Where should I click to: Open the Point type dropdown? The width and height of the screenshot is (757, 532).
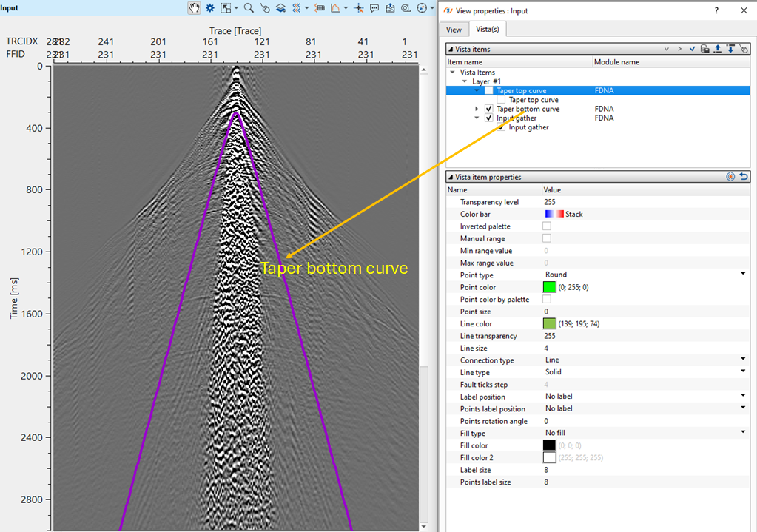742,275
